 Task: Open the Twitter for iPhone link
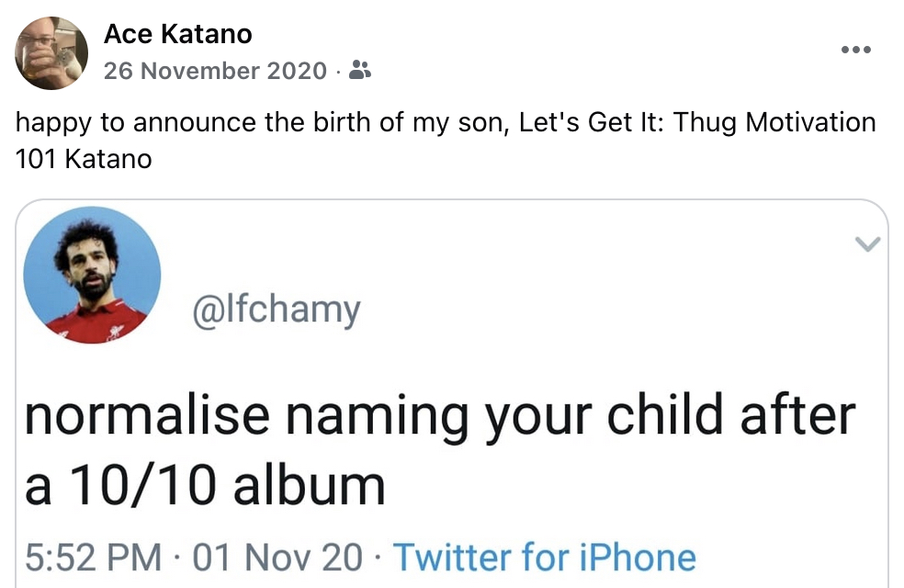coord(544,557)
